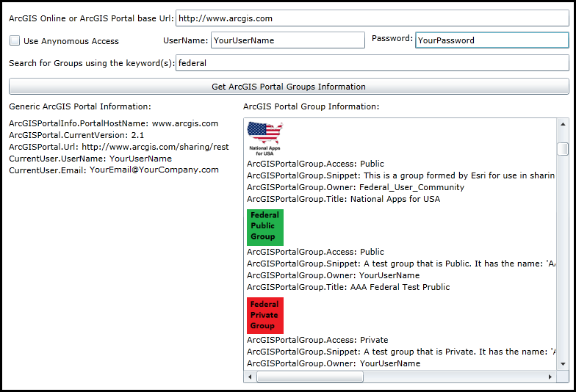Click Title: National Apps for USA

344,200
